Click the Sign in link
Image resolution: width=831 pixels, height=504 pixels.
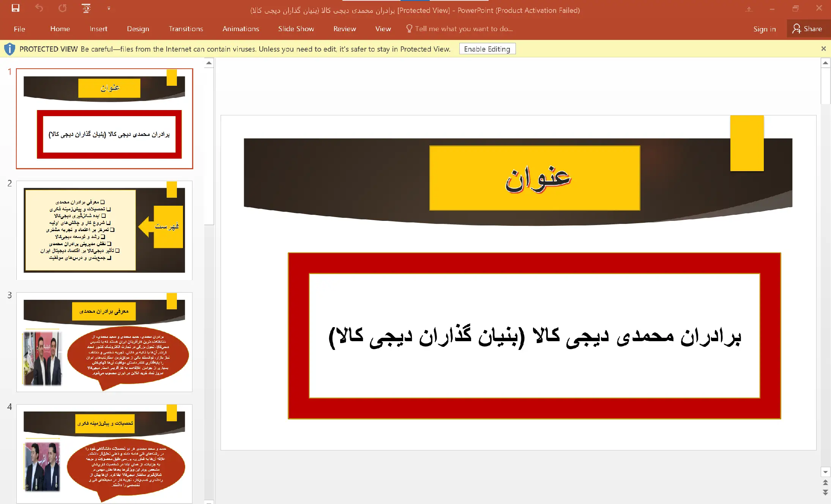point(764,29)
